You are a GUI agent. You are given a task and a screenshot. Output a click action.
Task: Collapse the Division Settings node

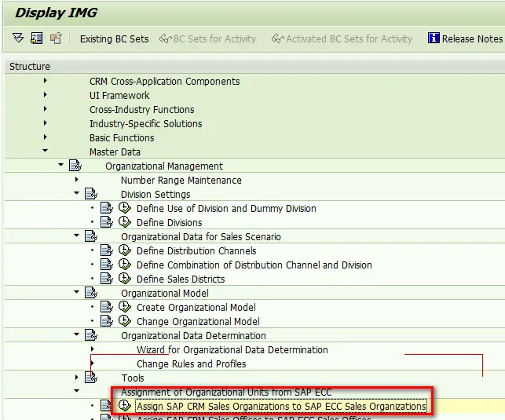click(x=76, y=193)
